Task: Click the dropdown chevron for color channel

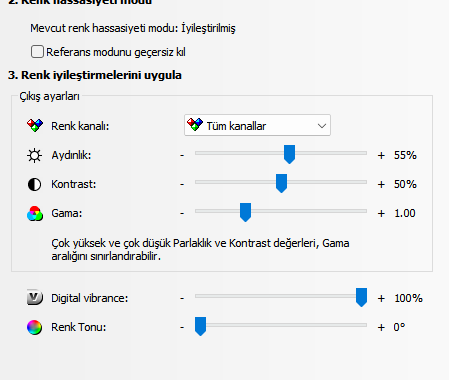Action: (322, 126)
